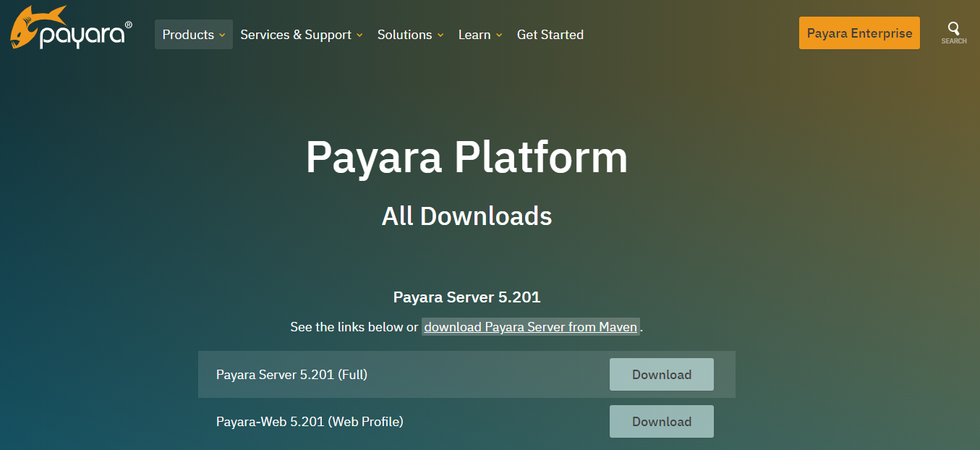Click the Payara Server 5.201 heading
This screenshot has width=980, height=450.
(466, 297)
